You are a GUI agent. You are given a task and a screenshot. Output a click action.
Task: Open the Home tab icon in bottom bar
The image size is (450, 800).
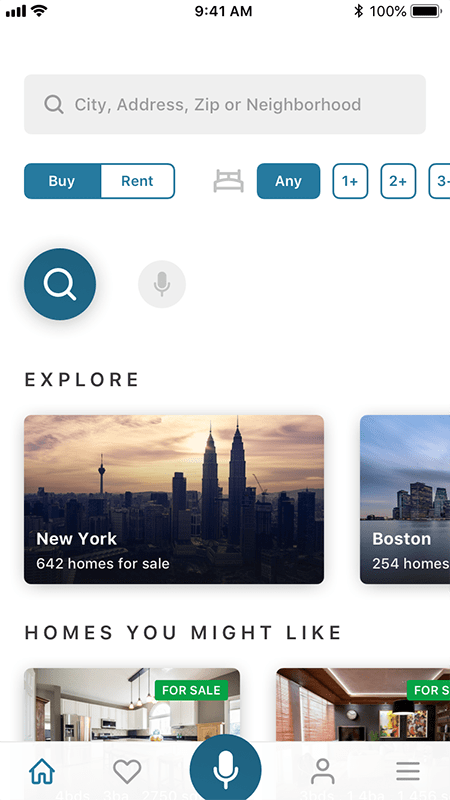(42, 771)
